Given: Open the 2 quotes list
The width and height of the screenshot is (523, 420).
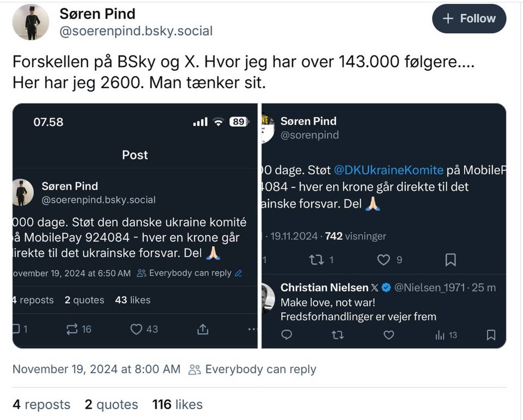Looking at the screenshot, I should click(x=111, y=405).
